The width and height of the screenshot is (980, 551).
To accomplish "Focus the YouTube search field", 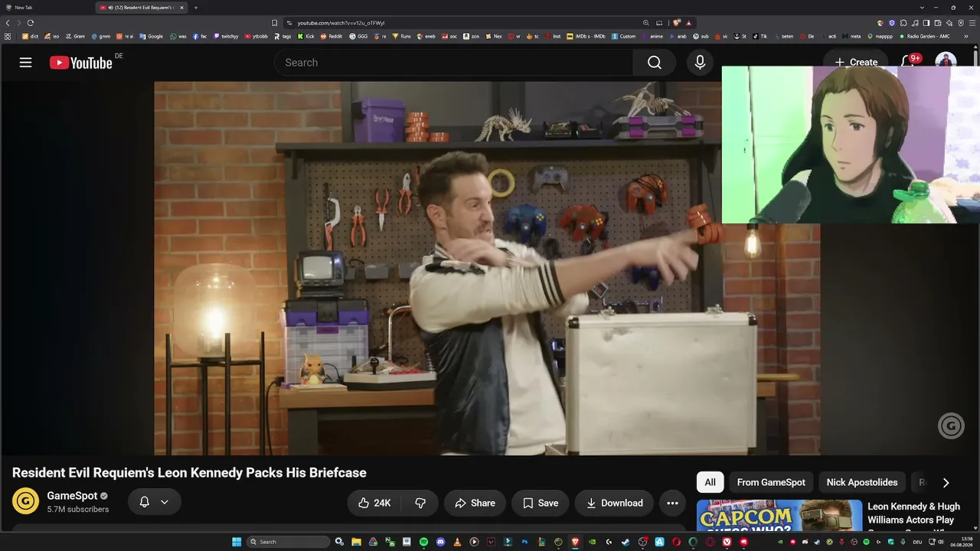I will 453,63.
